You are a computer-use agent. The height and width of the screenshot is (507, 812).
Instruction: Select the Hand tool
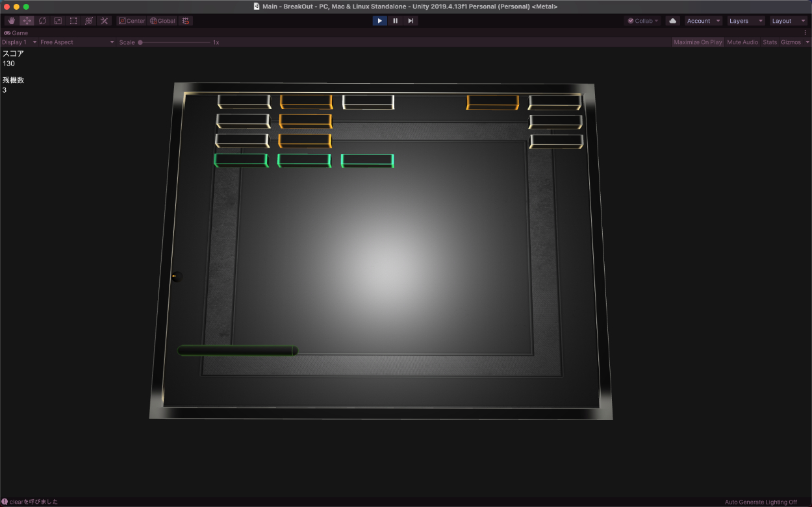pyautogui.click(x=12, y=21)
